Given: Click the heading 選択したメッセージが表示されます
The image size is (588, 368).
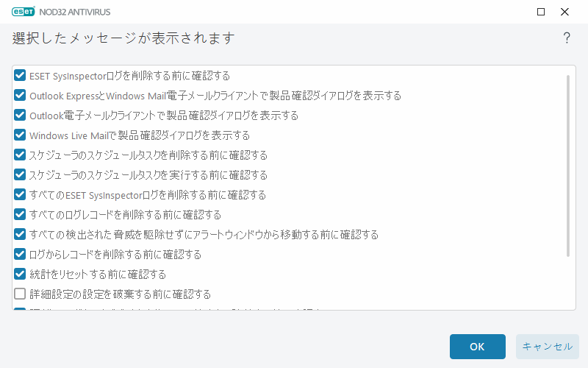Looking at the screenshot, I should point(123,38).
